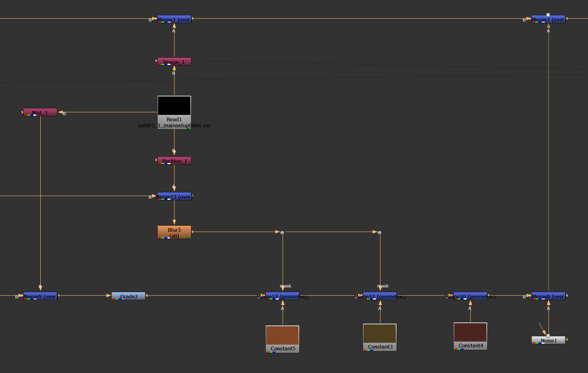Click the B input arrow beside Mist_1

tap(60, 112)
